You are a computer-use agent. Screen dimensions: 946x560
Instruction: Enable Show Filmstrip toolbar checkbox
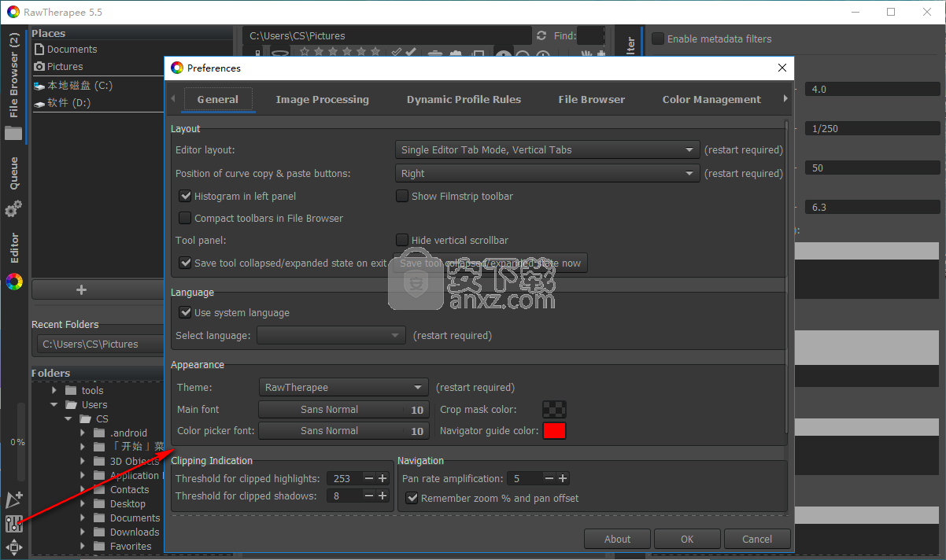pyautogui.click(x=402, y=196)
